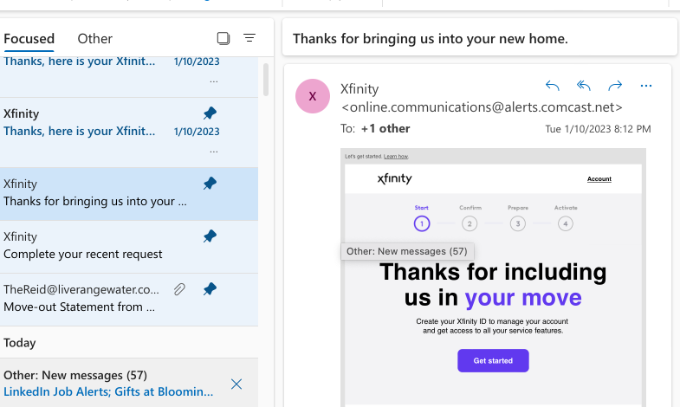The width and height of the screenshot is (680, 407).
Task: Click step 2 Confirm circle
Action: tap(470, 224)
